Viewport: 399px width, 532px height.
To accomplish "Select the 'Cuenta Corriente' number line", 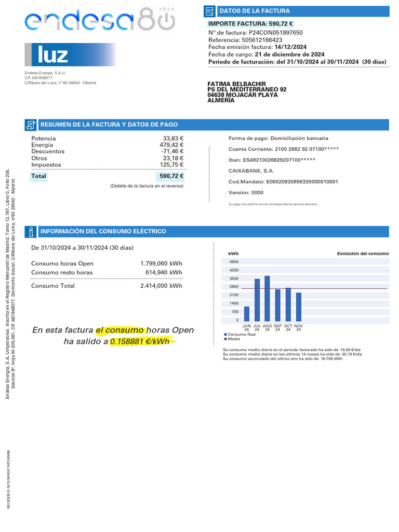I will [283, 149].
